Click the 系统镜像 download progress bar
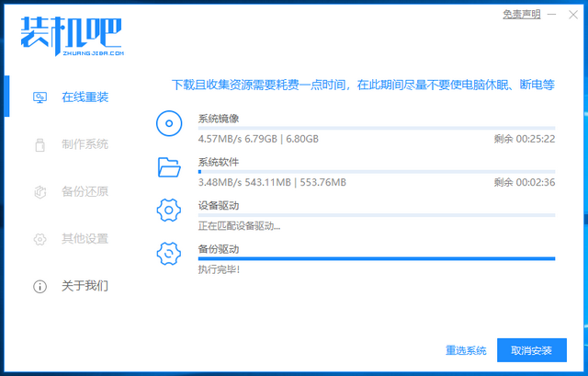Screen dimensions: 588x376 pyautogui.click(x=376, y=128)
